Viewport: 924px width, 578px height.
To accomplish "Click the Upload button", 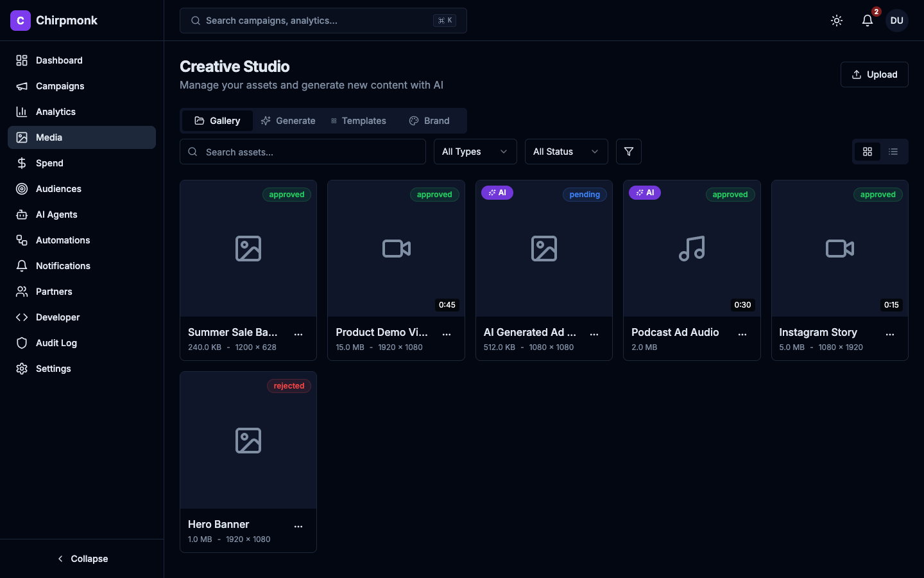I will click(874, 74).
